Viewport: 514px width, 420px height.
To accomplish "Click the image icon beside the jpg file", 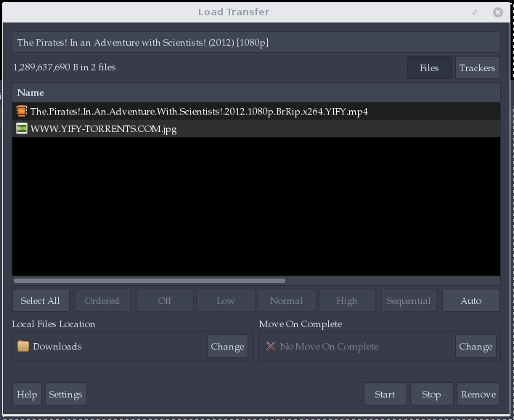I will point(22,128).
